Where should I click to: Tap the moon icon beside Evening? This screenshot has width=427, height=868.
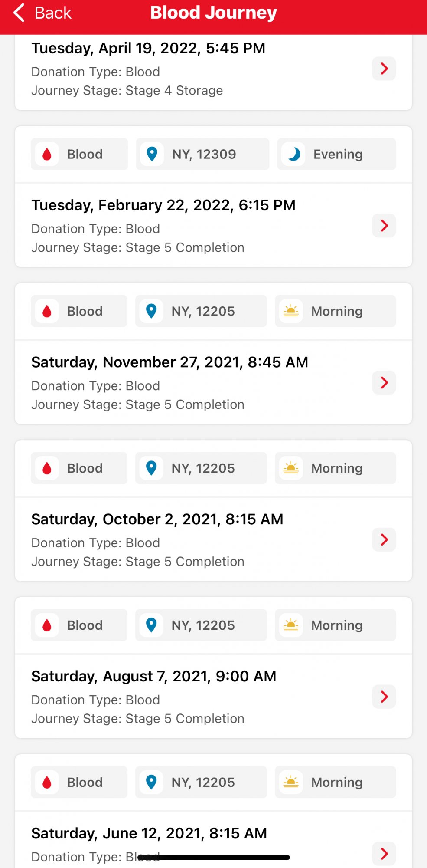[x=293, y=154]
